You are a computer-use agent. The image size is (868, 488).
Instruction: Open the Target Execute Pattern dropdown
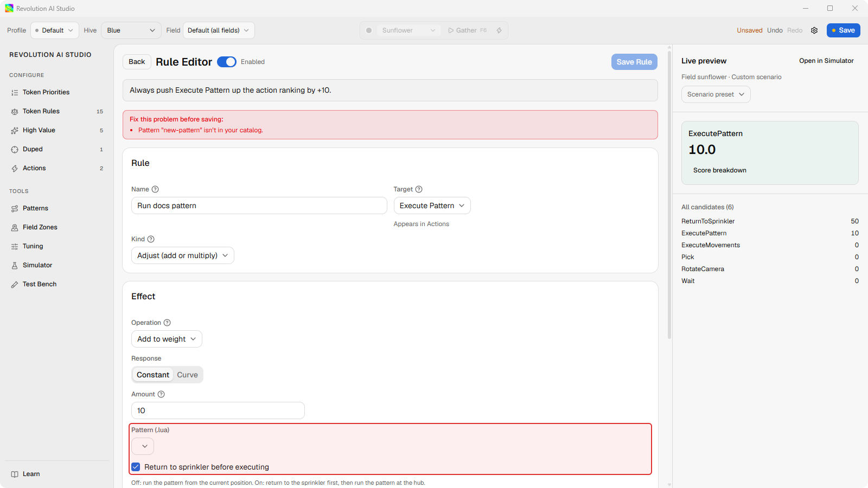click(432, 206)
